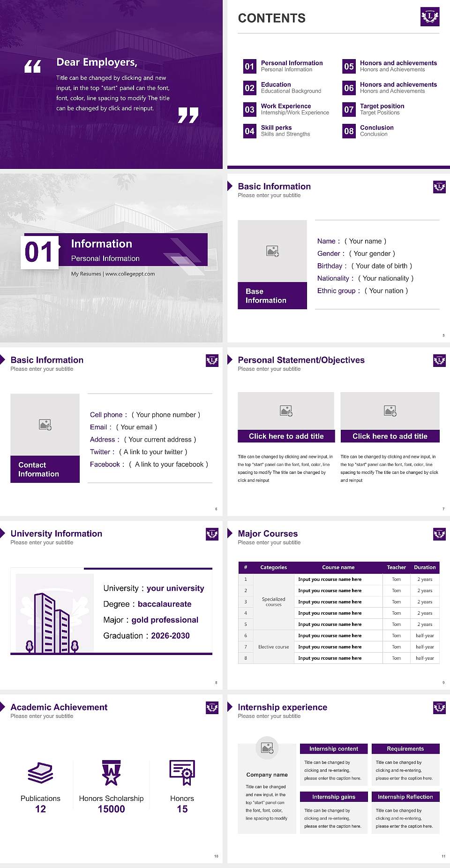Viewport: 450px width, 868px height.
Task: Click the 'Elective course' category cell
Action: pos(273,647)
